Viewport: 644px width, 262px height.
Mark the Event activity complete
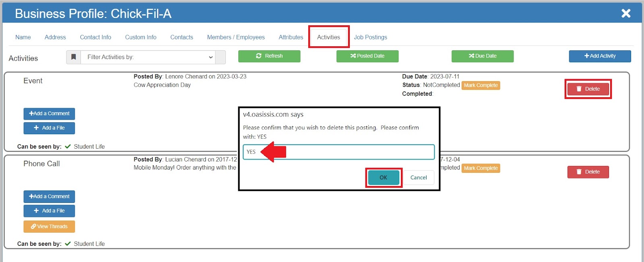coord(481,85)
